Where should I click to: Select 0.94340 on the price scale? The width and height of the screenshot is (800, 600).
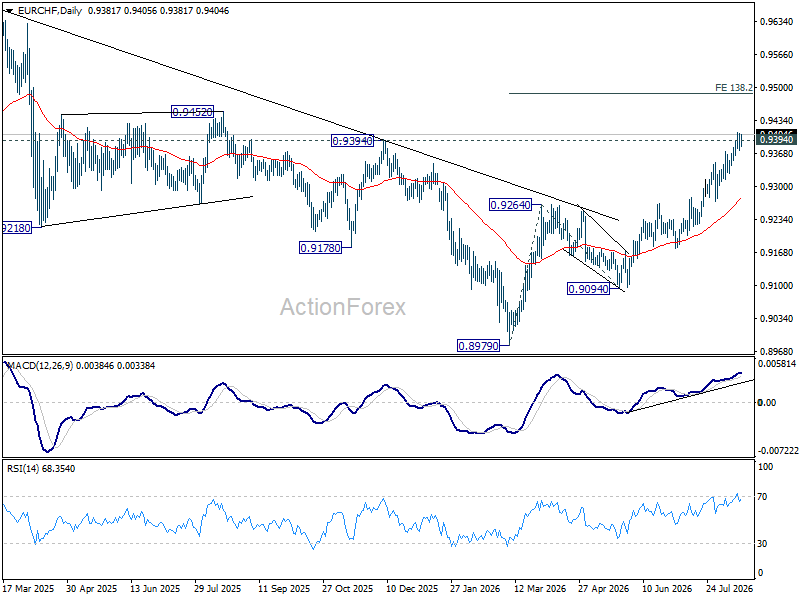777,121
